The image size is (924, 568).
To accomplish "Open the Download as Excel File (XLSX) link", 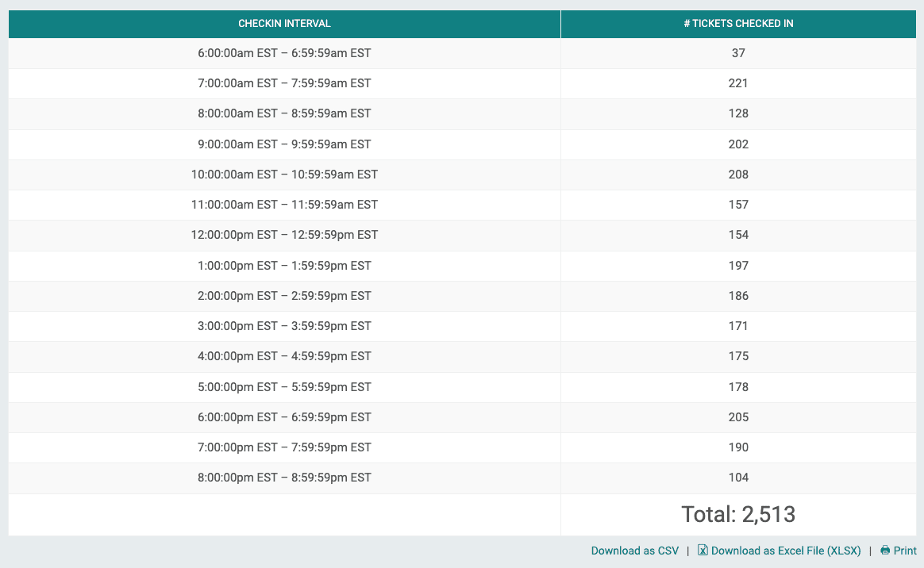I will (786, 550).
